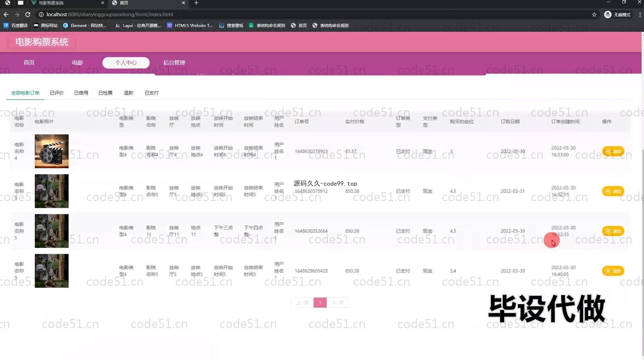
Task: Switch to the 退款 tab
Action: 128,93
